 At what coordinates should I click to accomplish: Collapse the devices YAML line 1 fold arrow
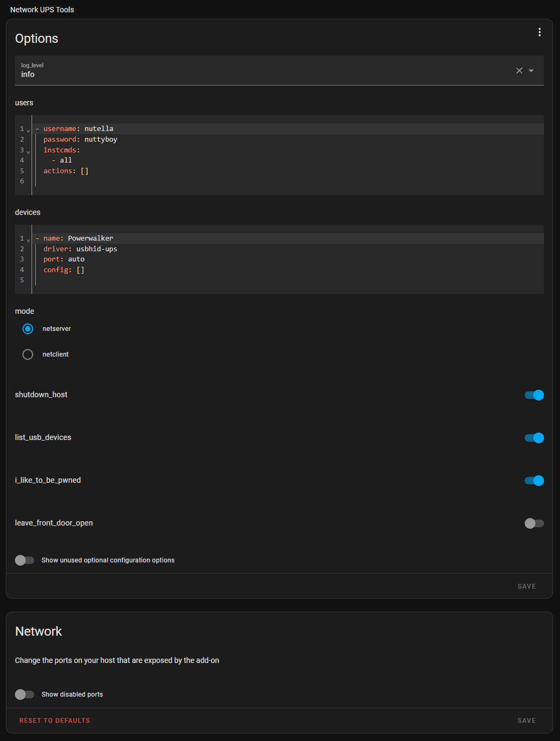[28, 241]
